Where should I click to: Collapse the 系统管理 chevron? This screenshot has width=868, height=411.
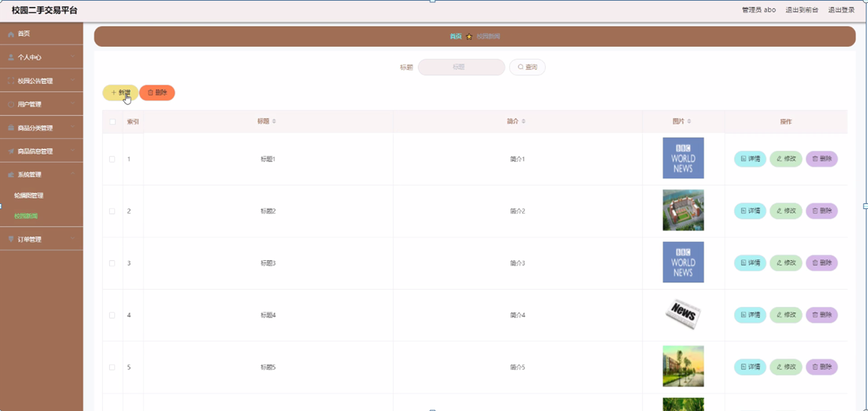(x=73, y=174)
